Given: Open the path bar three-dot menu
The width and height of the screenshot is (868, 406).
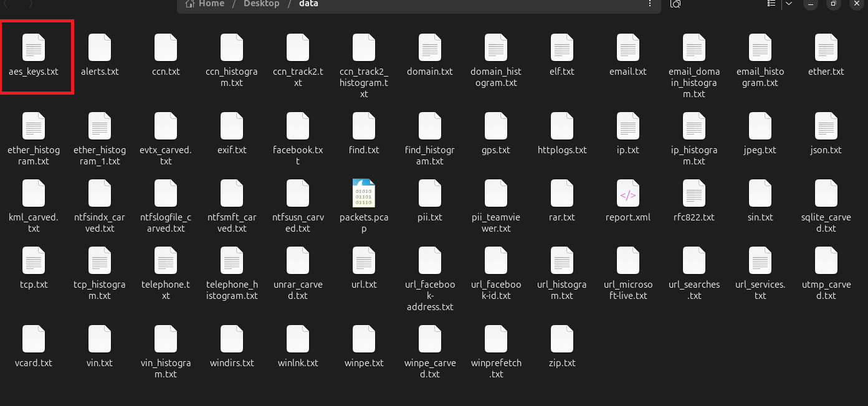Looking at the screenshot, I should [651, 4].
